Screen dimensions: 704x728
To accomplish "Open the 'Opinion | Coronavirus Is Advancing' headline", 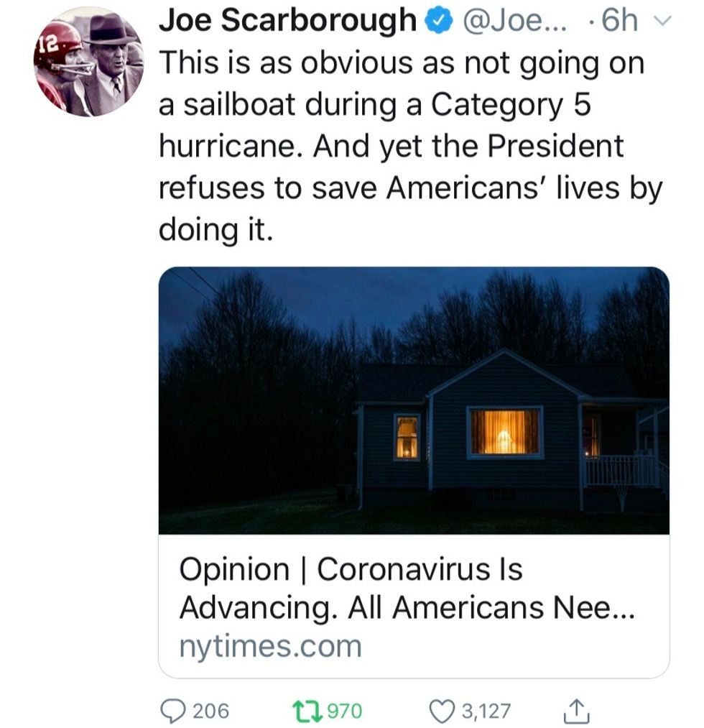I will point(406,589).
